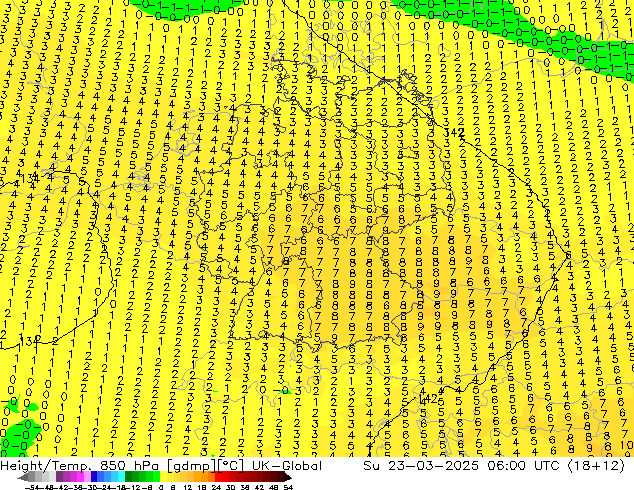Screen dimensions: 634x490
Task: Pick the dark blue swatch in the temperature legend
Action: tap(94, 477)
